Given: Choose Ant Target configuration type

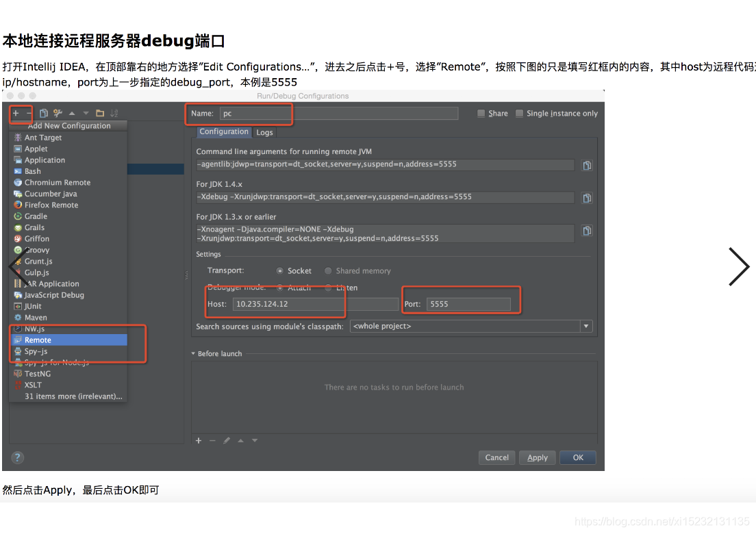Looking at the screenshot, I should (x=68, y=138).
